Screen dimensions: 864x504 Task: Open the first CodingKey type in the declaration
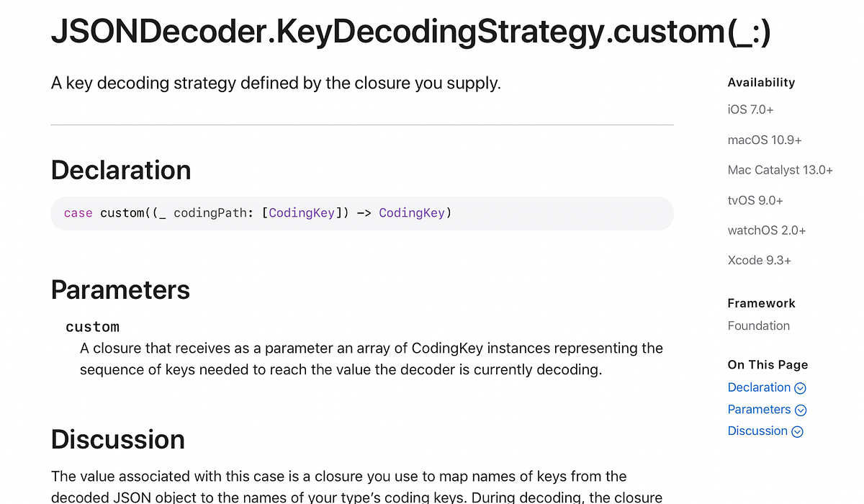(x=302, y=212)
